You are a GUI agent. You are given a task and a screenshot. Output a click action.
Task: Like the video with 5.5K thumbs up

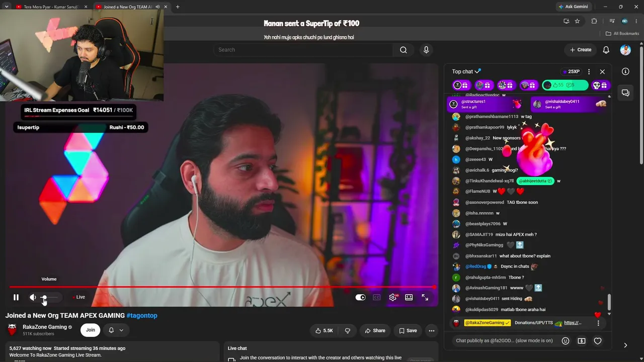click(325, 330)
